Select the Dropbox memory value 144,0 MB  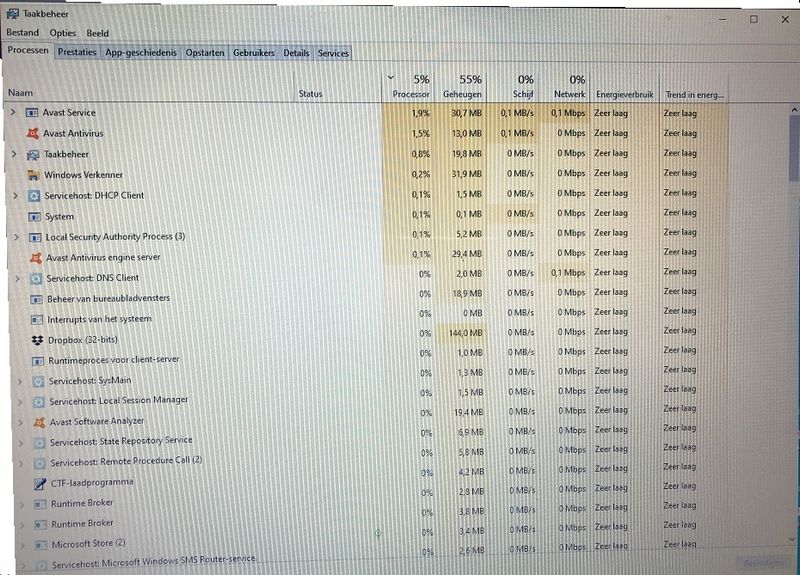(466, 333)
